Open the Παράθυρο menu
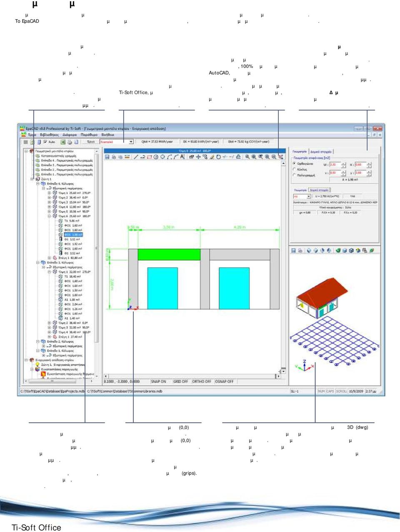400x532 pixels. click(x=89, y=135)
